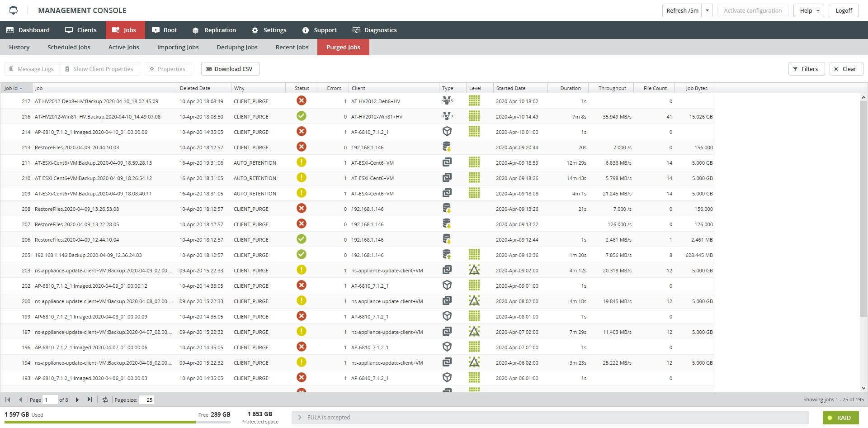Open the Replication menu
Image resolution: width=868 pixels, height=428 pixels.
pos(214,30)
